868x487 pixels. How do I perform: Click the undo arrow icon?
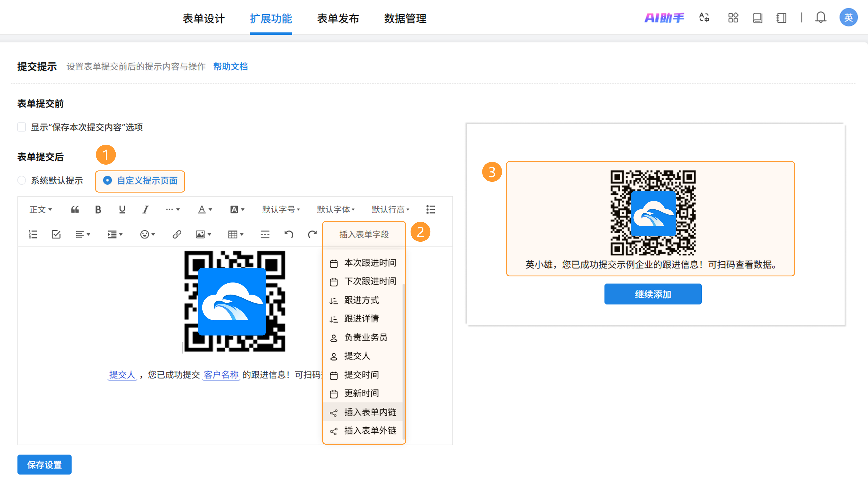click(288, 234)
